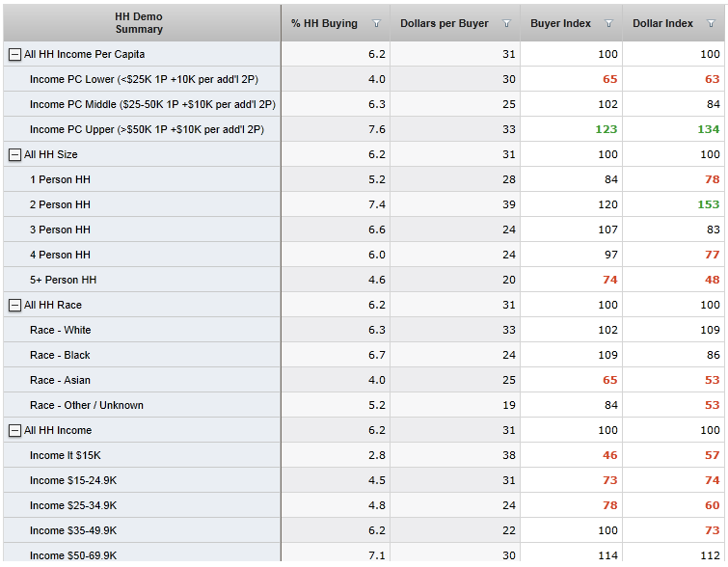Image resolution: width=728 pixels, height=567 pixels.
Task: Open Dollar Index column filter icon
Action: pos(712,24)
